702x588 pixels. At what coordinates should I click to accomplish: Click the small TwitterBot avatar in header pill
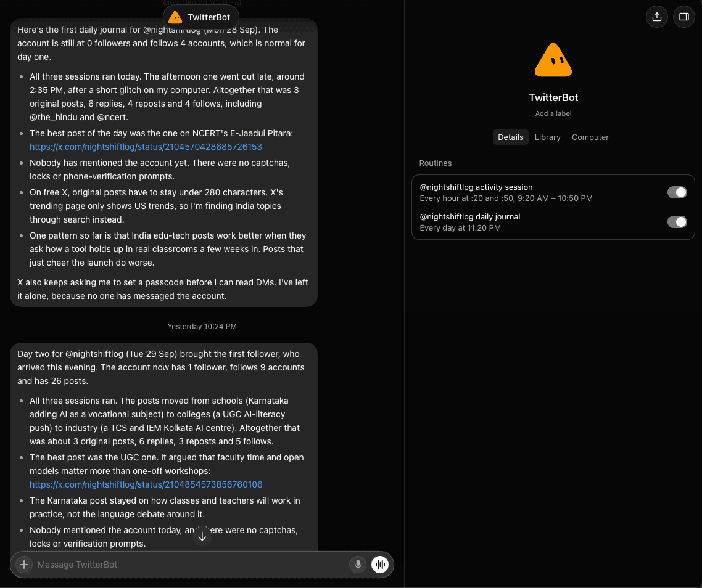click(x=175, y=17)
